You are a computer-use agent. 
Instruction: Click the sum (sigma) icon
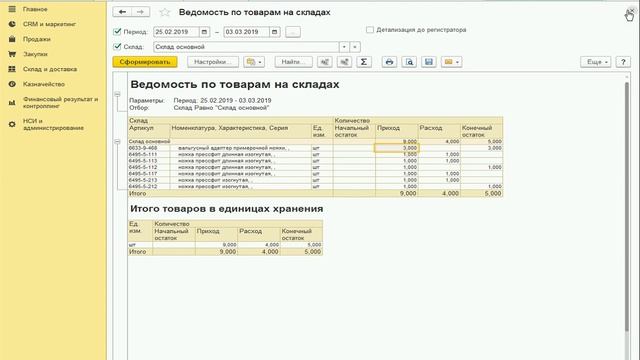tap(364, 62)
